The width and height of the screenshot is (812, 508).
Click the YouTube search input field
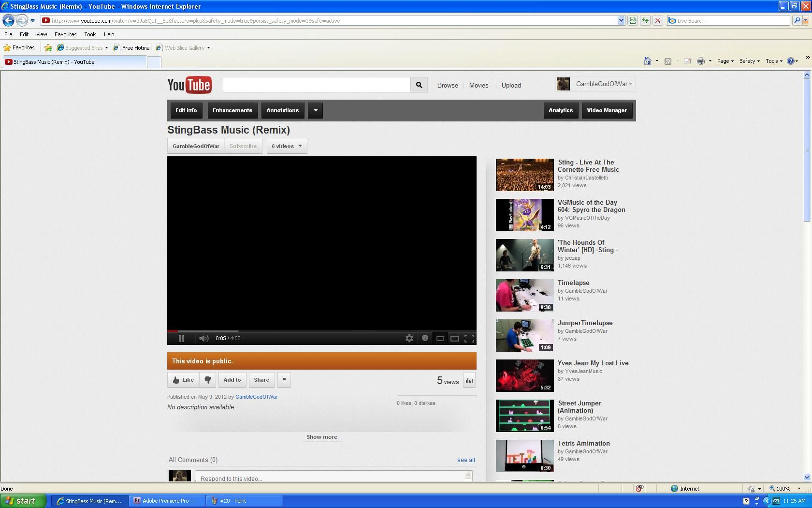(x=317, y=85)
